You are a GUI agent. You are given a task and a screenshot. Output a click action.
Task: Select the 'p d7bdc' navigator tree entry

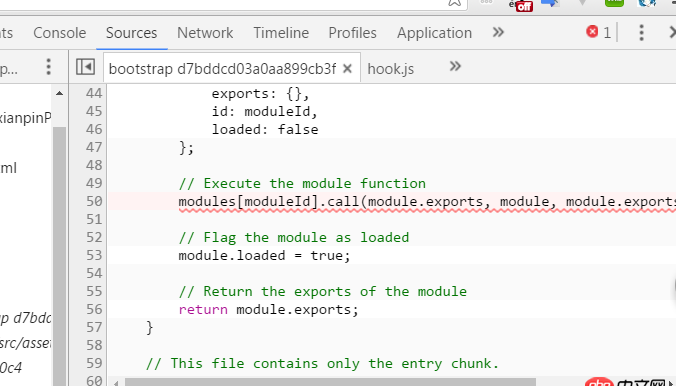coord(26,318)
